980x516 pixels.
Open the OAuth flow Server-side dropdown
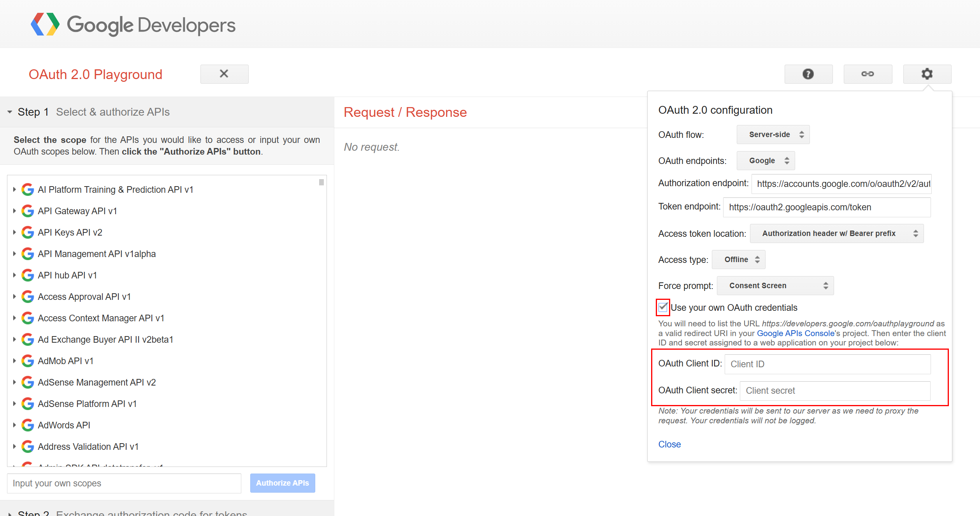pyautogui.click(x=772, y=134)
